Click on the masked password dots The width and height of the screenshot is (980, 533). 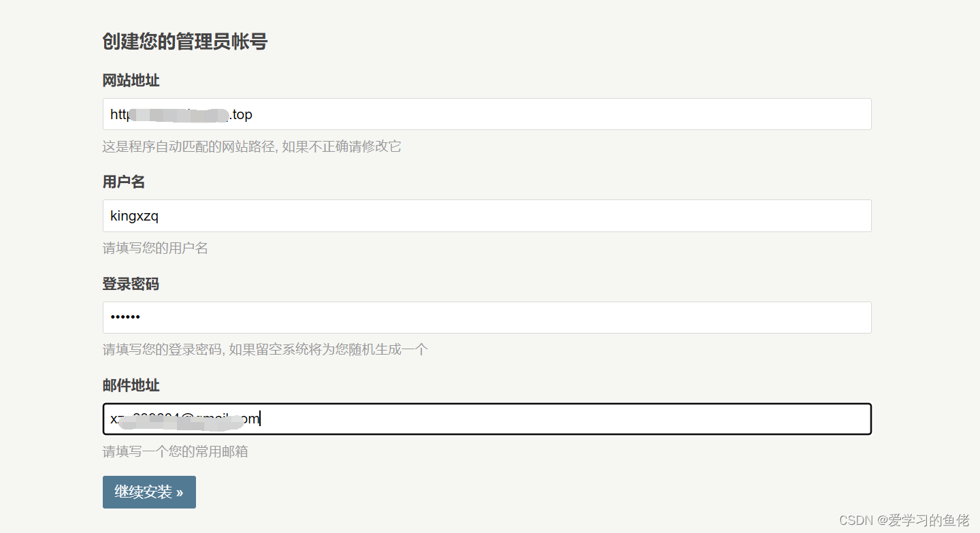tap(125, 317)
